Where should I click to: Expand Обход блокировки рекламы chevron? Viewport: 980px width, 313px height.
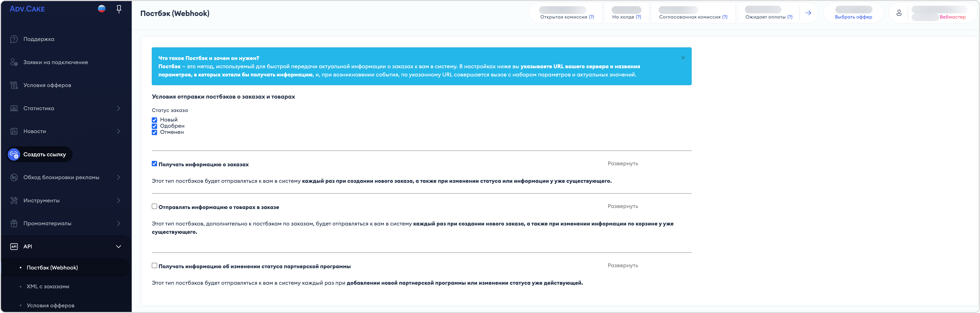coord(118,177)
